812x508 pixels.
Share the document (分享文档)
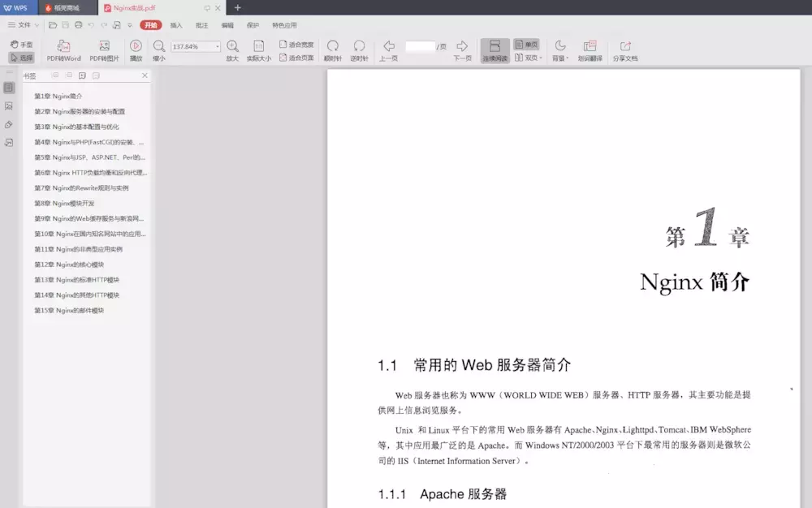pos(625,50)
